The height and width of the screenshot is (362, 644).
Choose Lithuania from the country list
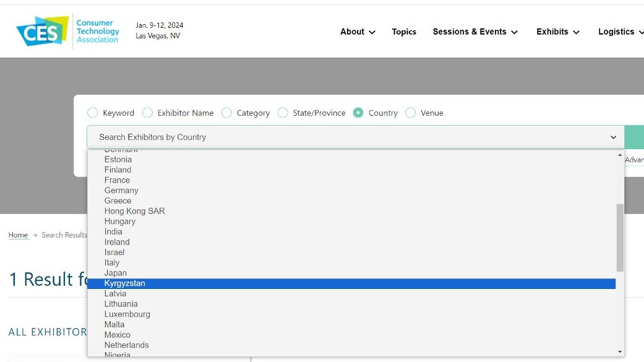click(351, 304)
